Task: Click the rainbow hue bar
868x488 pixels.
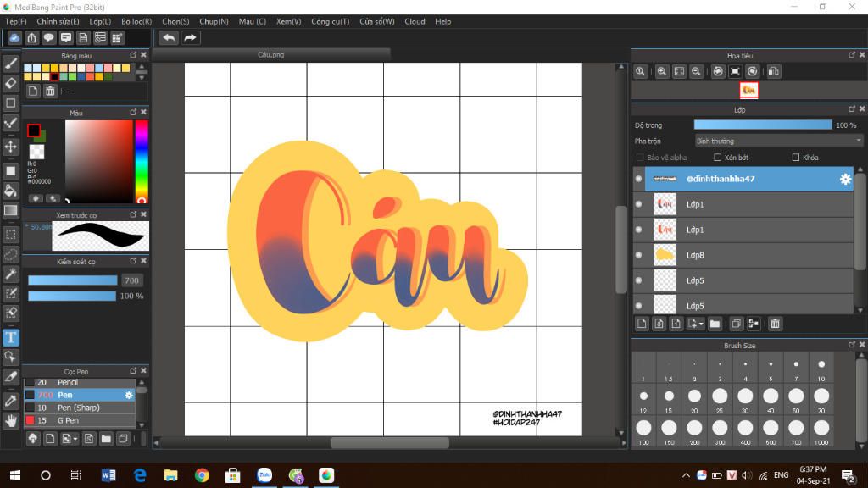Action: (142, 162)
